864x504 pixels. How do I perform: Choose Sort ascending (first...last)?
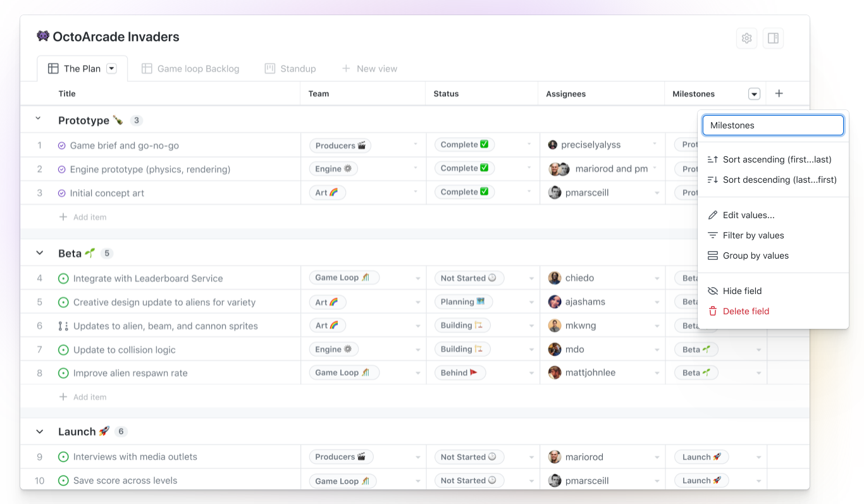point(773,159)
